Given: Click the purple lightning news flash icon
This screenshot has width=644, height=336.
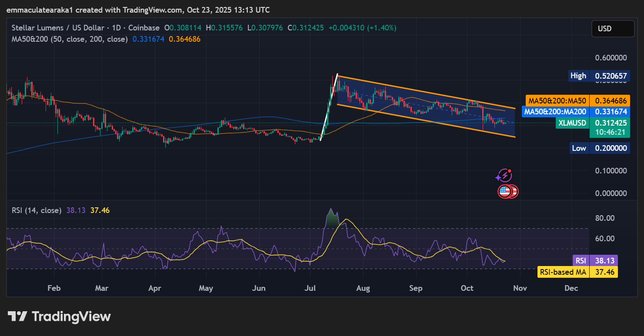Looking at the screenshot, I should pyautogui.click(x=504, y=176).
